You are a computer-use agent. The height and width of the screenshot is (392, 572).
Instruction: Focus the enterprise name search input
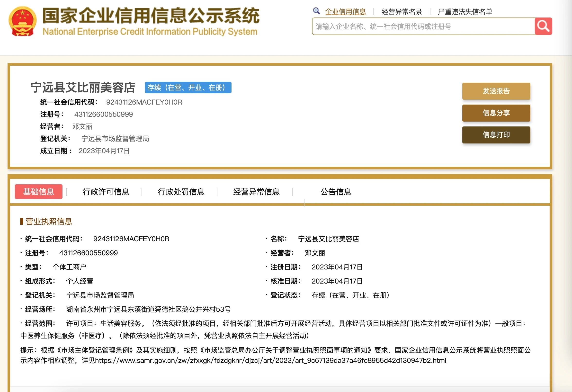coord(423,26)
